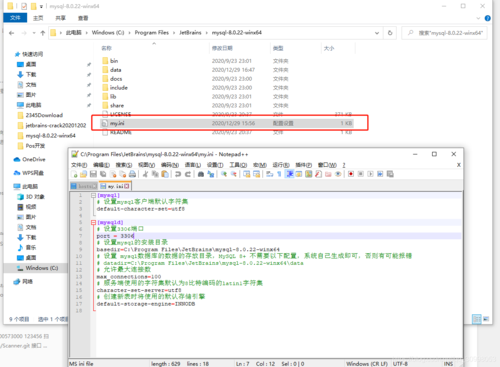Click the Explorer search box

click(444, 33)
